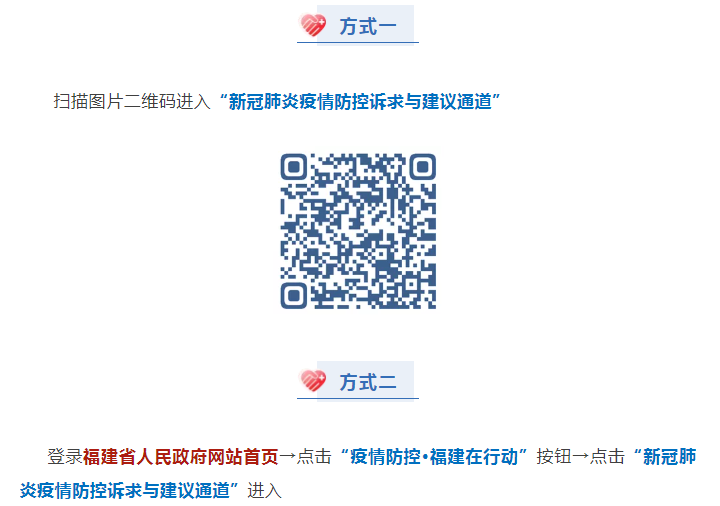The width and height of the screenshot is (720, 506).
Task: Select the 方式二 heading label
Action: [x=368, y=382]
